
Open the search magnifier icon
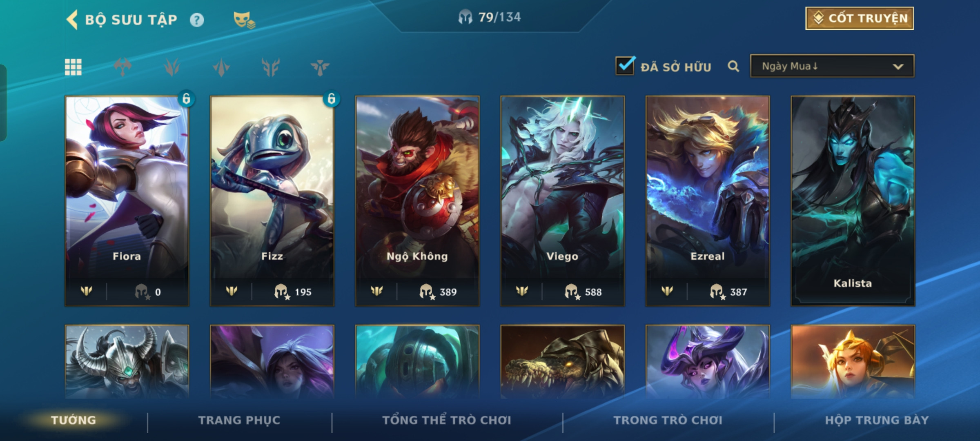tap(733, 66)
